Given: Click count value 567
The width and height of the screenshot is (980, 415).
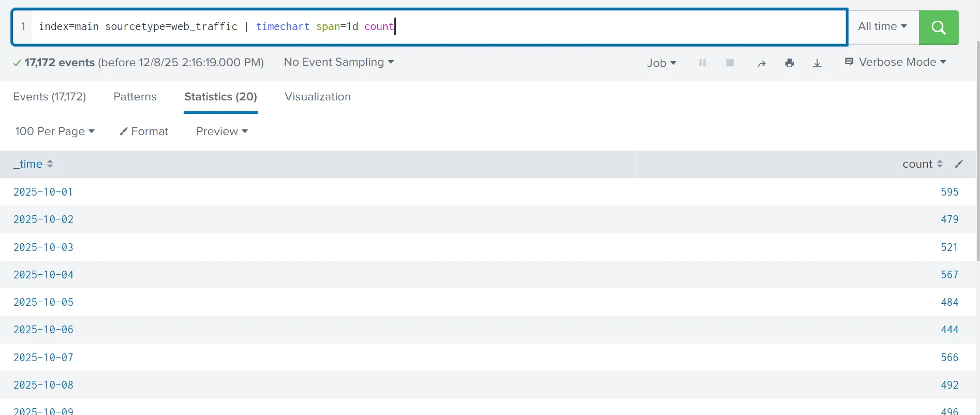Looking at the screenshot, I should pos(949,275).
